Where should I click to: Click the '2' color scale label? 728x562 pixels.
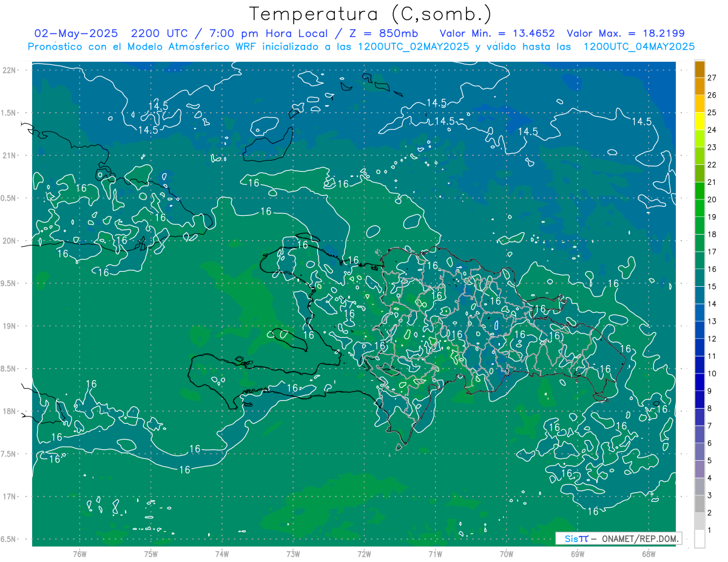(710, 513)
